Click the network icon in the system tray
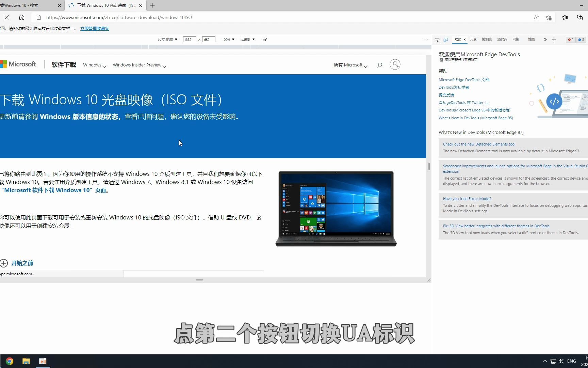 coord(553,361)
